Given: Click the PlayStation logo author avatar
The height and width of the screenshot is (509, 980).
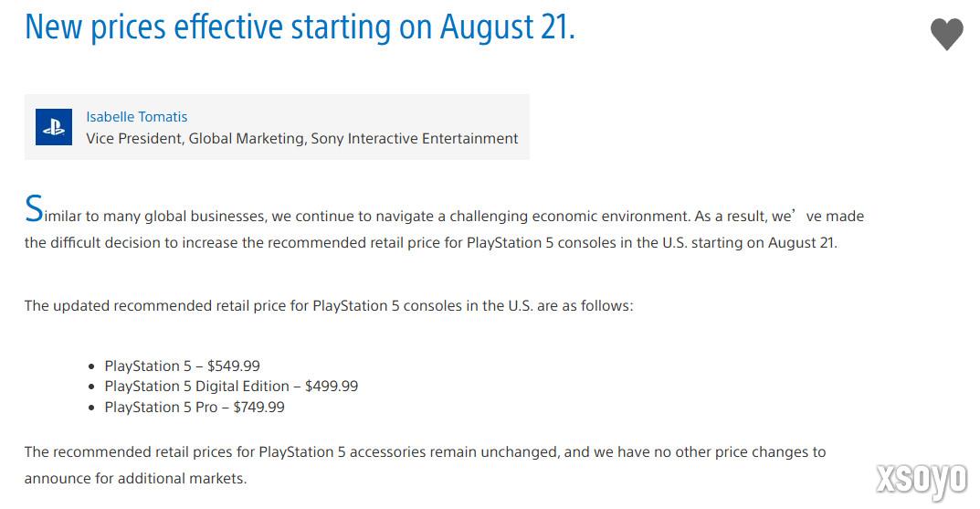Looking at the screenshot, I should tap(54, 127).
